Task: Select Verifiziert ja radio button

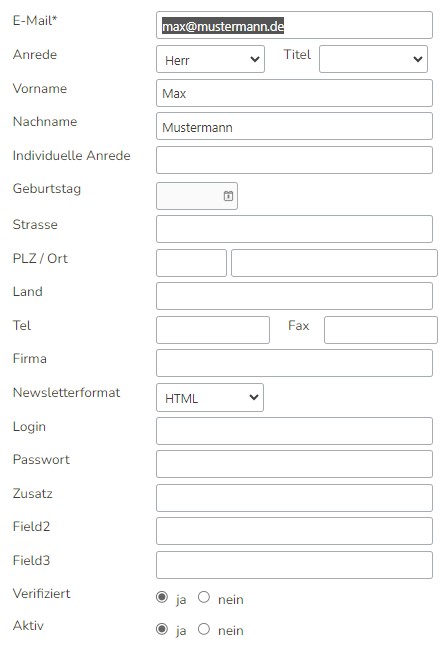Action: tap(162, 598)
